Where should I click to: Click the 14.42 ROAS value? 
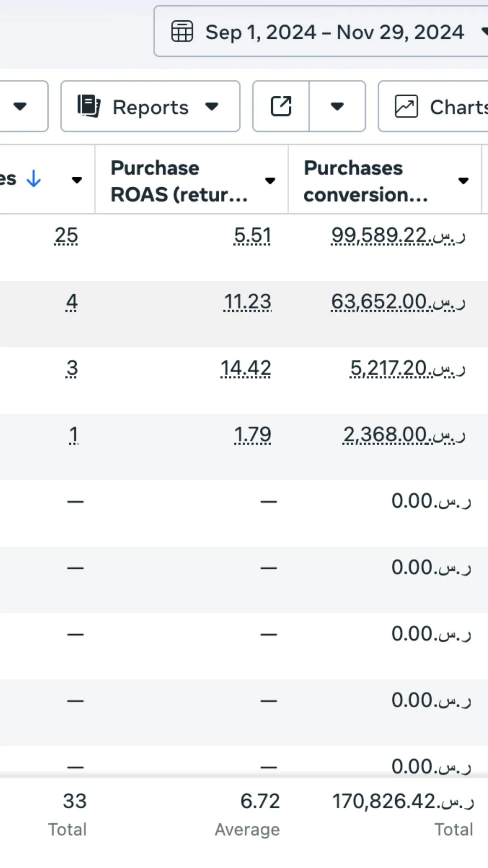pyautogui.click(x=246, y=368)
